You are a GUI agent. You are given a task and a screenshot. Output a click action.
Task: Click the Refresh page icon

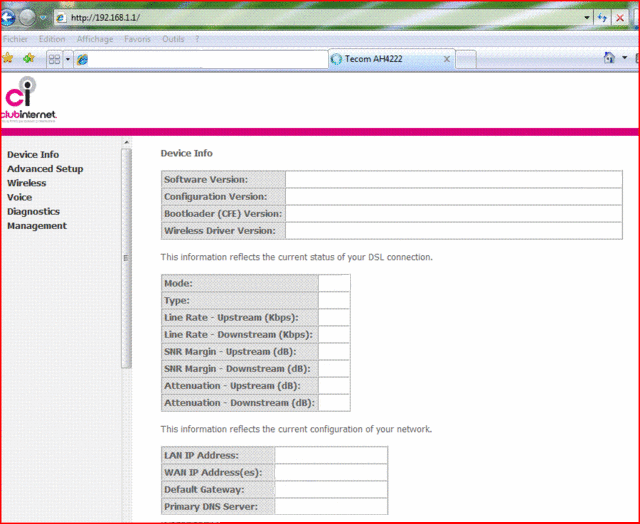[x=602, y=18]
